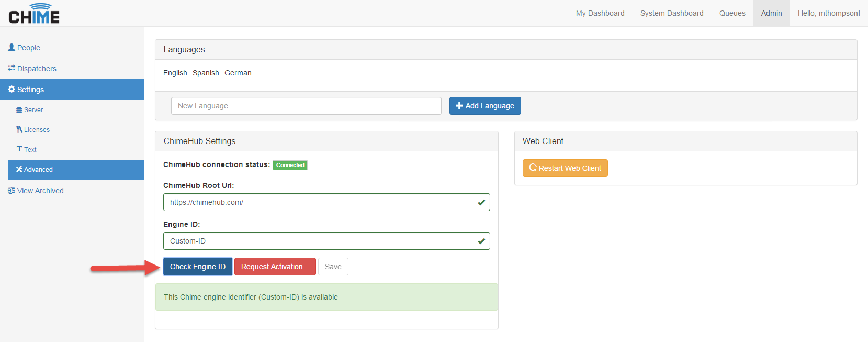Click Restart Web Client button
The height and width of the screenshot is (342, 868).
565,168
